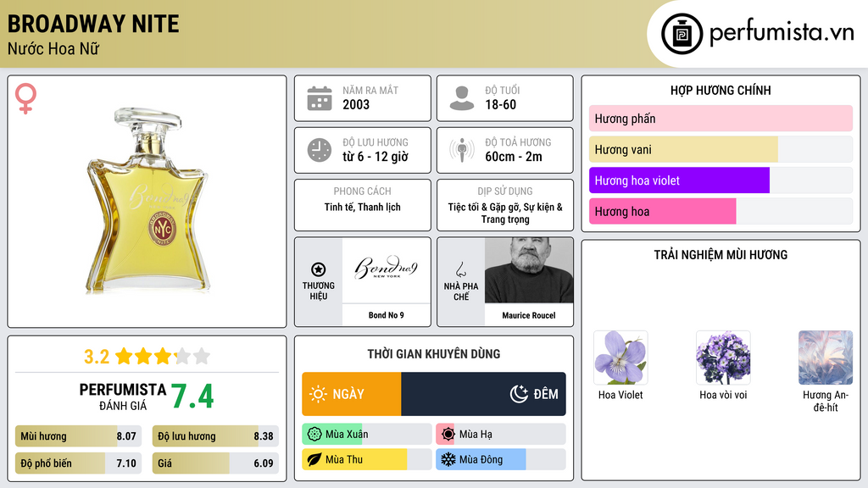Click the Nước Hoa Nữ subtitle
This screenshot has width=868, height=488.
pyautogui.click(x=53, y=48)
